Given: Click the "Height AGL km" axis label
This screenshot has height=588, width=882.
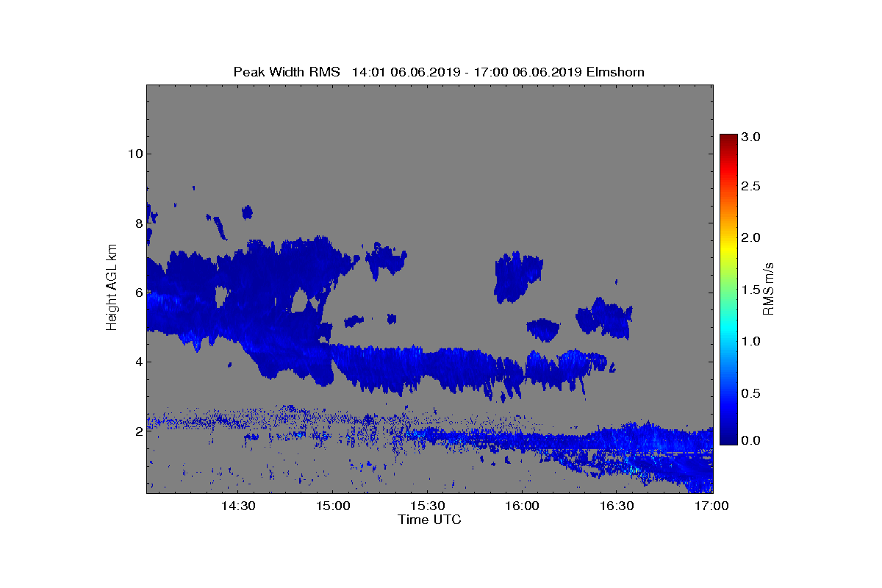Looking at the screenshot, I should coord(112,288).
